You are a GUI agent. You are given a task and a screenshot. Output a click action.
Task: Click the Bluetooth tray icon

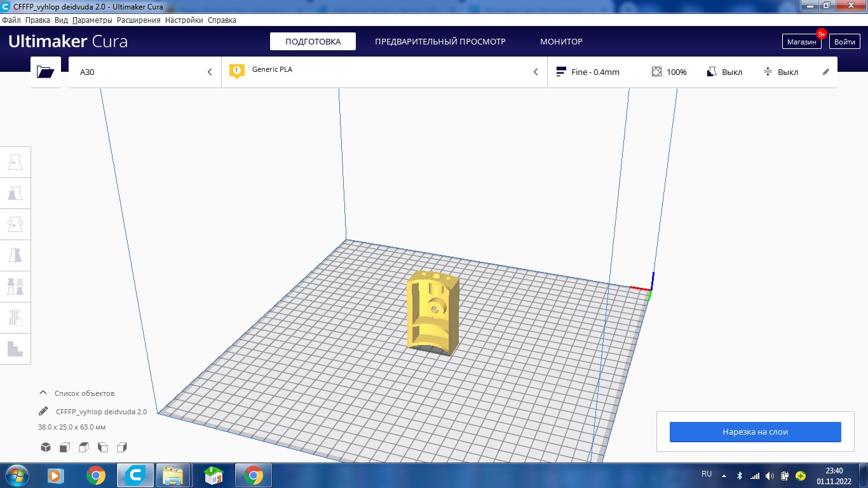(x=740, y=475)
